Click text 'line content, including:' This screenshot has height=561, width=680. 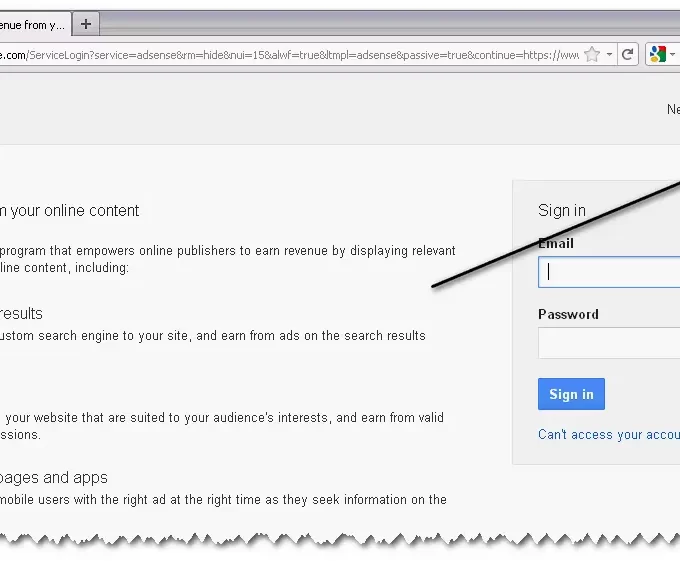(x=64, y=268)
